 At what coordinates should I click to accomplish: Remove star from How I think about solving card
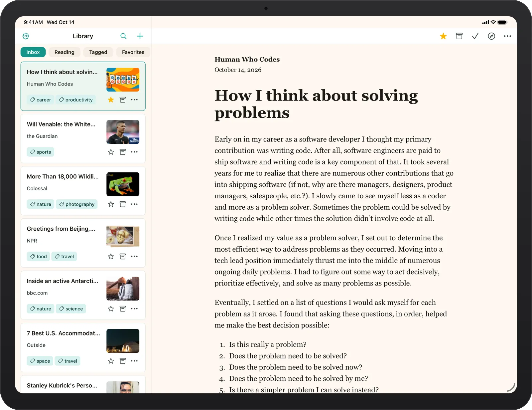111,100
